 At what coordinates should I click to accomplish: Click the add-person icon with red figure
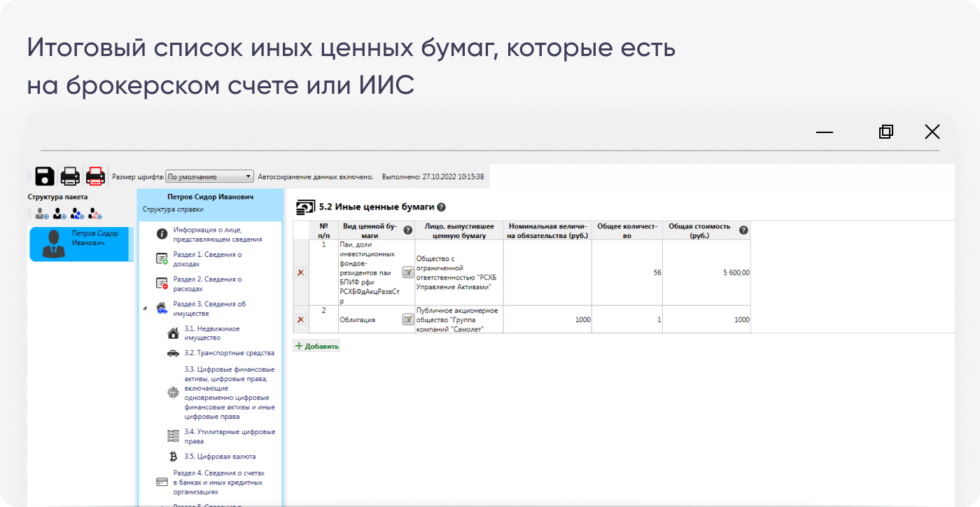click(x=95, y=214)
